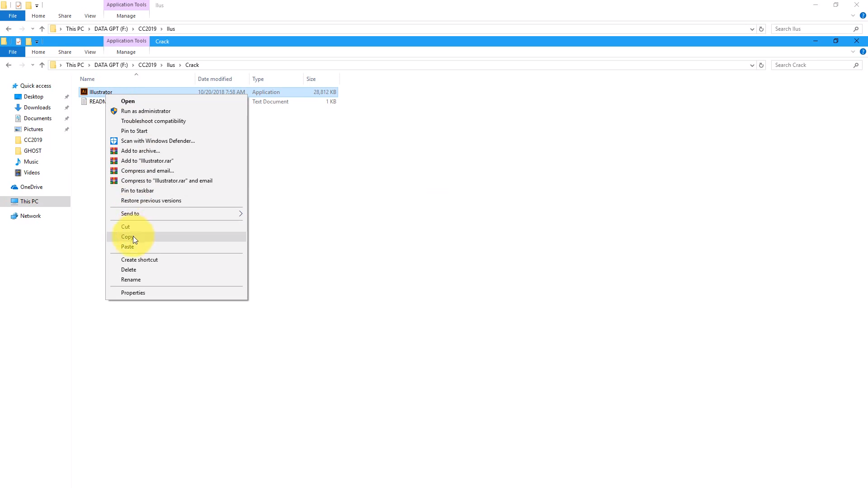
Task: Click the blue File tab in Crack window
Action: pyautogui.click(x=13, y=52)
